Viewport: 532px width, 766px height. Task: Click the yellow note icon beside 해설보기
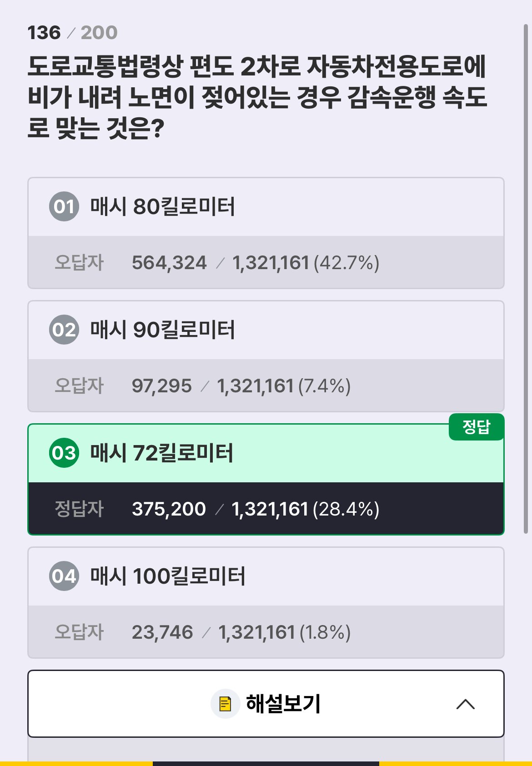click(225, 704)
